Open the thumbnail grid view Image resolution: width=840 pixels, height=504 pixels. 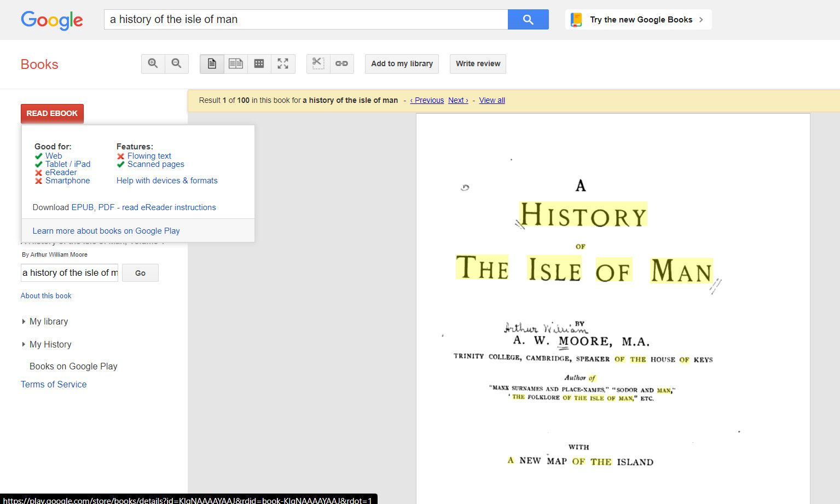pos(259,63)
